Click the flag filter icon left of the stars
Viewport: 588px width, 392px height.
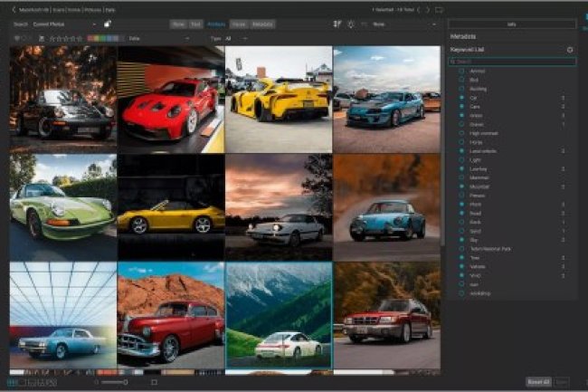coord(42,39)
